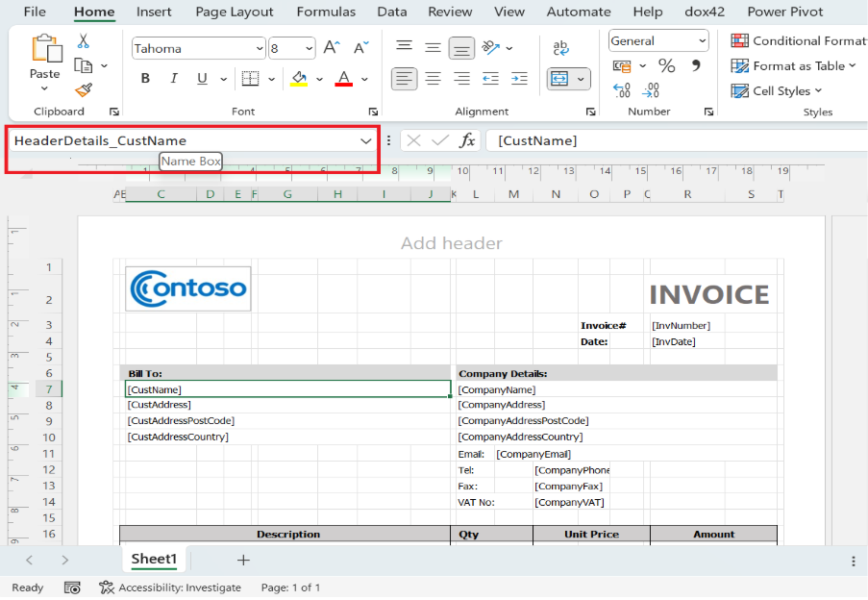Toggle Bold formatting
This screenshot has height=600, width=868.
(145, 79)
